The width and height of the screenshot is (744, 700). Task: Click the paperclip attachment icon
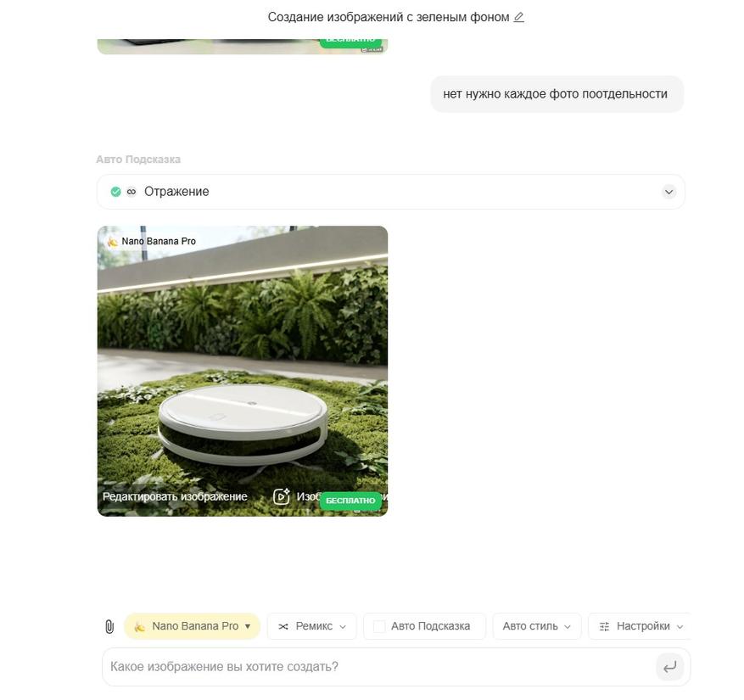pyautogui.click(x=109, y=626)
